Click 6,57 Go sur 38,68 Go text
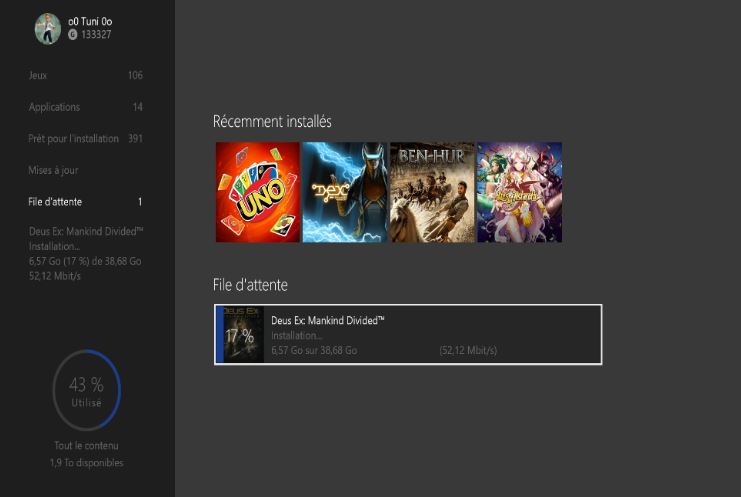The height and width of the screenshot is (497, 741). point(314,350)
